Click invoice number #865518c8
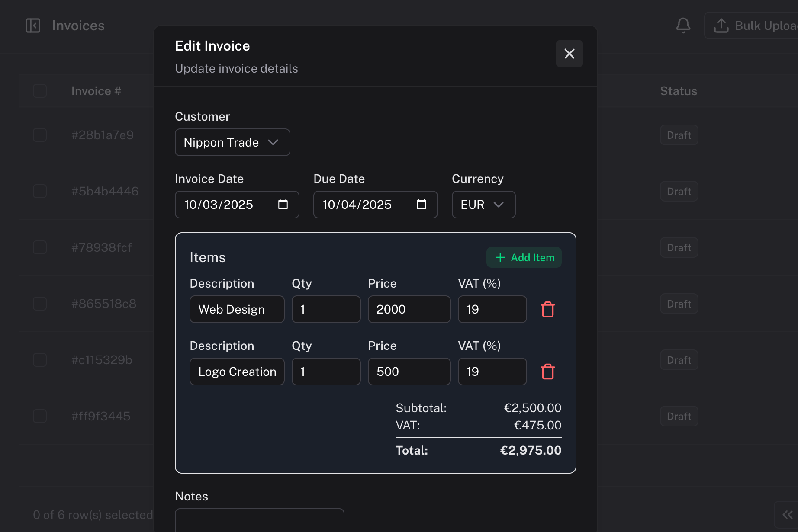The image size is (798, 532). 104,304
